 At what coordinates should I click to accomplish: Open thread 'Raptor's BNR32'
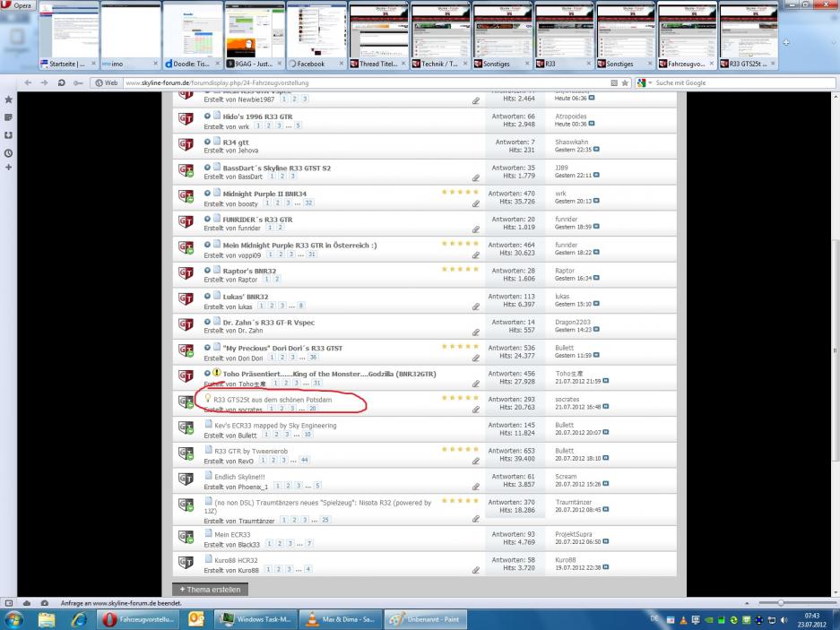pyautogui.click(x=248, y=270)
